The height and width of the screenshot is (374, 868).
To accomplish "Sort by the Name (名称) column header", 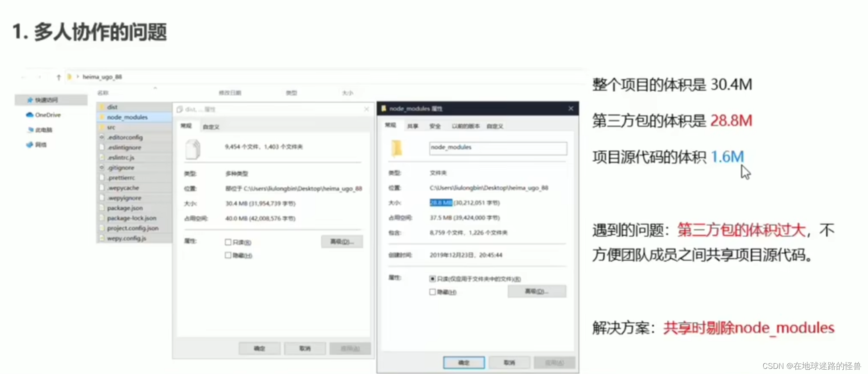I will [103, 93].
